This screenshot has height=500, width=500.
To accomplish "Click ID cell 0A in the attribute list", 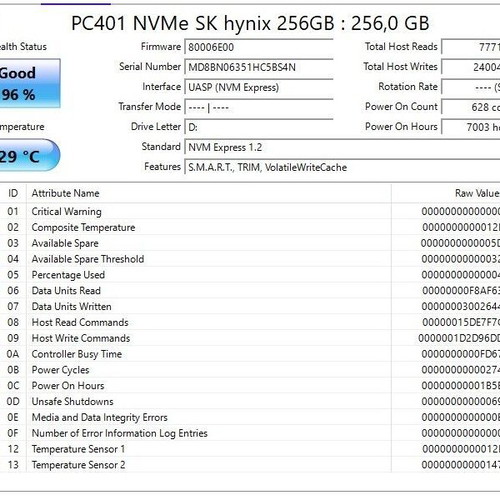I will pyautogui.click(x=13, y=354).
